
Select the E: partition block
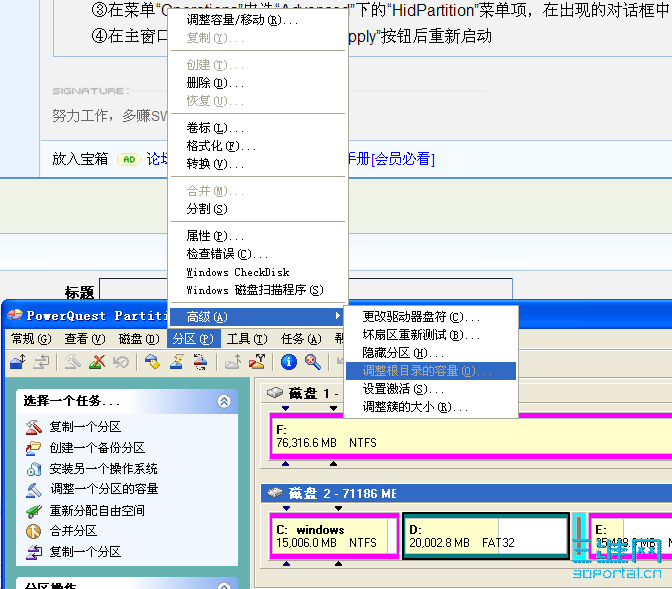pyautogui.click(x=630, y=536)
